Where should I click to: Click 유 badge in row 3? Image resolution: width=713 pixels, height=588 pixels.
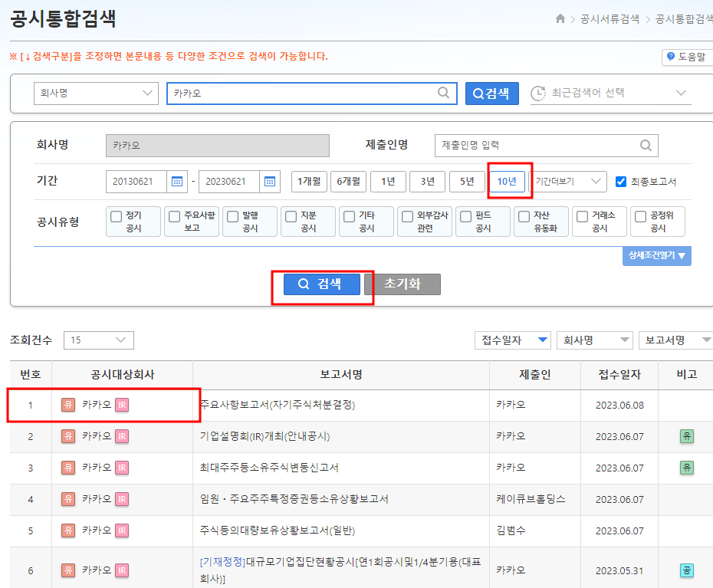pyautogui.click(x=68, y=468)
